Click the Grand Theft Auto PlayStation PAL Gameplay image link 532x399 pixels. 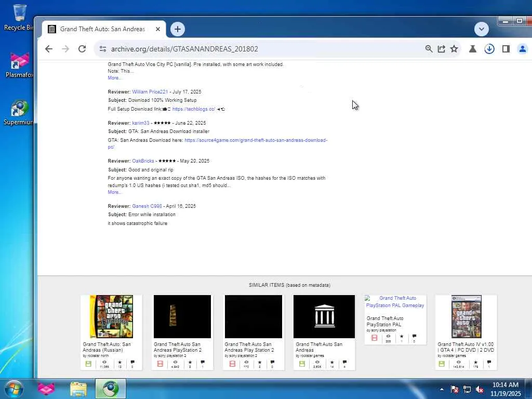395,302
